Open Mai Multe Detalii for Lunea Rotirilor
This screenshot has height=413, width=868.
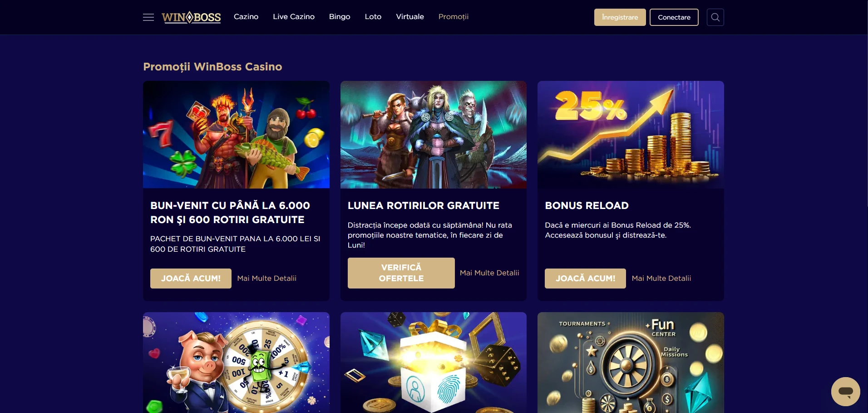click(489, 273)
